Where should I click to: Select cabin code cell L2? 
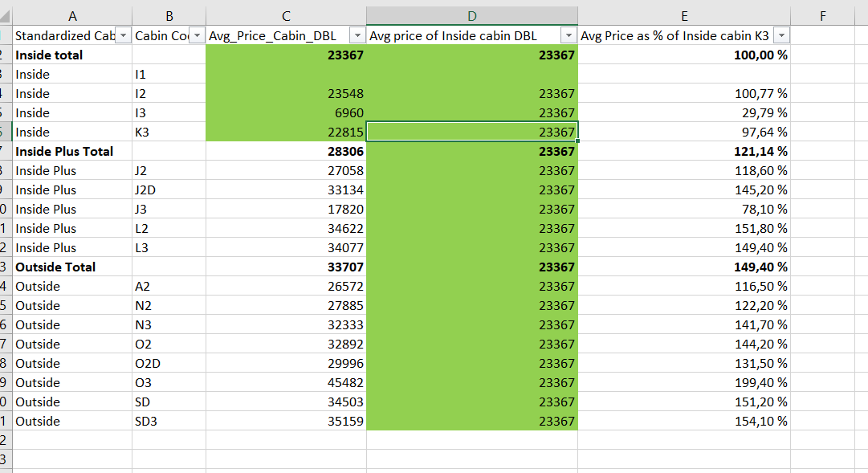click(x=169, y=228)
